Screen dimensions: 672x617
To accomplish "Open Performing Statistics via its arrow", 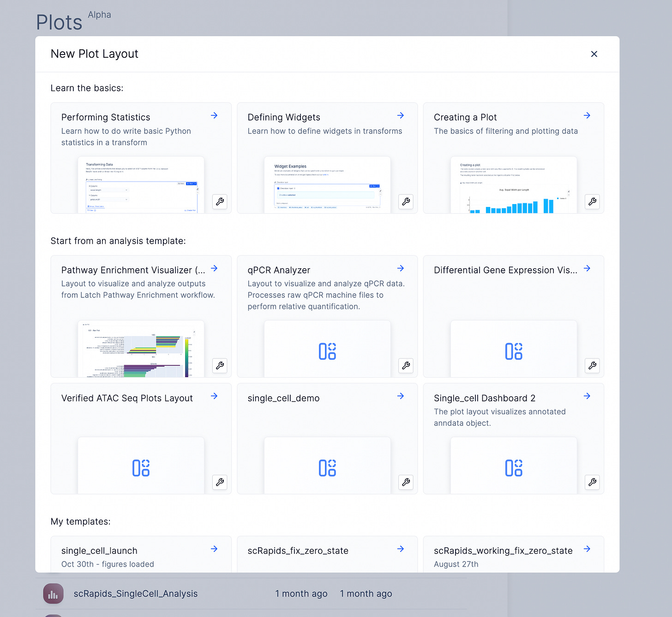I will (x=214, y=115).
